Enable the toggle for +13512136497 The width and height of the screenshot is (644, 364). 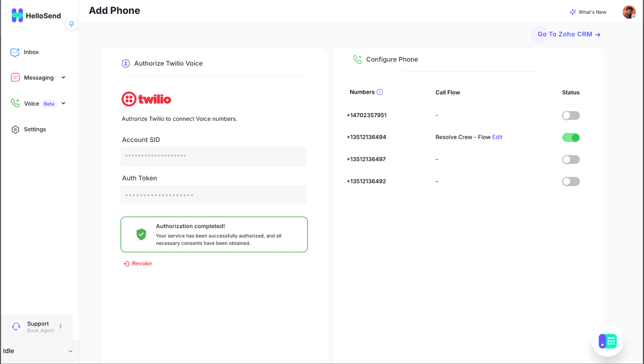click(571, 160)
